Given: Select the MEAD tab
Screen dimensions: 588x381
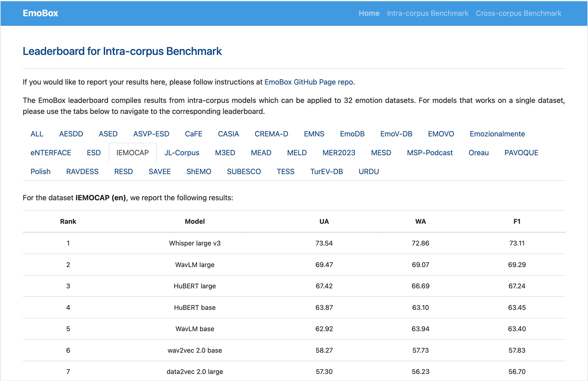Looking at the screenshot, I should [x=261, y=153].
